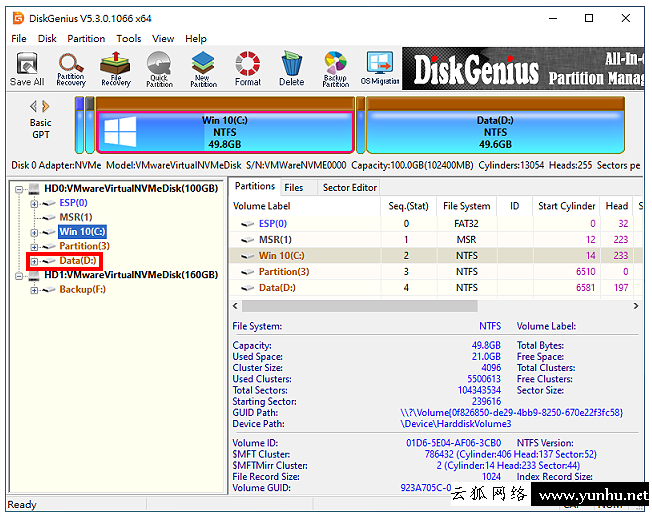Click the Save All toolbar icon
The height and width of the screenshot is (517, 652).
pos(27,69)
